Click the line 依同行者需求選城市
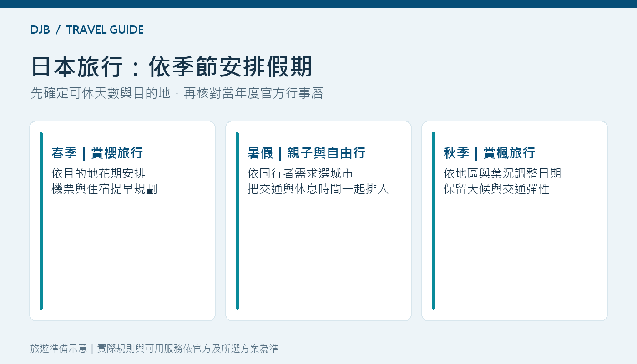Screen dimensions: 637x364 (301, 173)
